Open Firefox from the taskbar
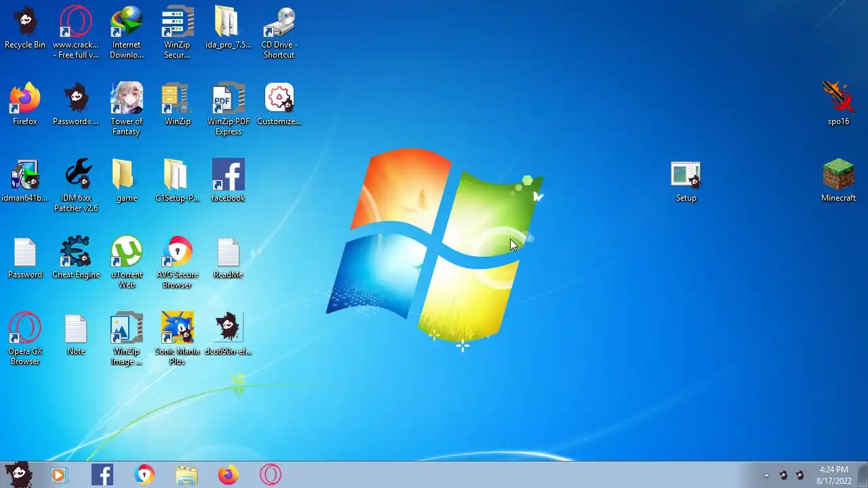Viewport: 868px width, 488px height. [229, 475]
